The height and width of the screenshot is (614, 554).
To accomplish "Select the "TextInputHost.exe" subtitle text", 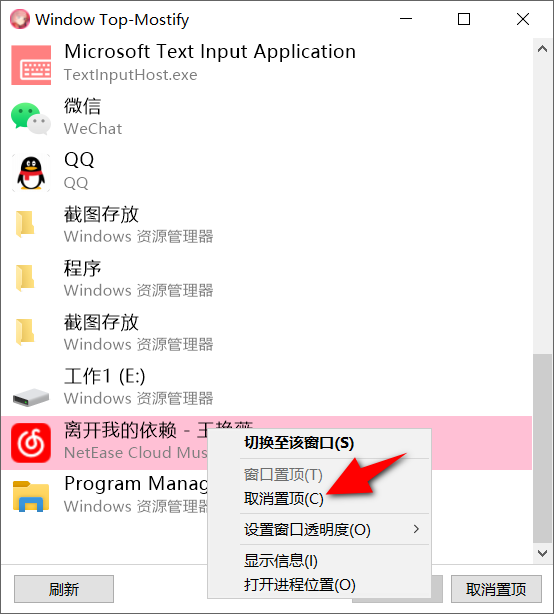I will pyautogui.click(x=131, y=75).
